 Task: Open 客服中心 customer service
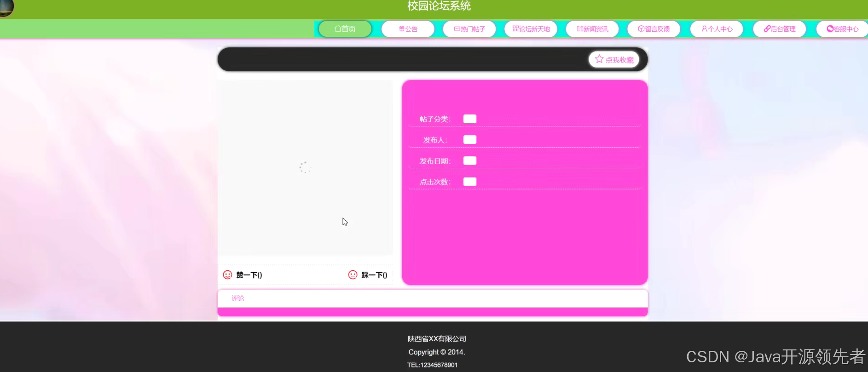[842, 29]
